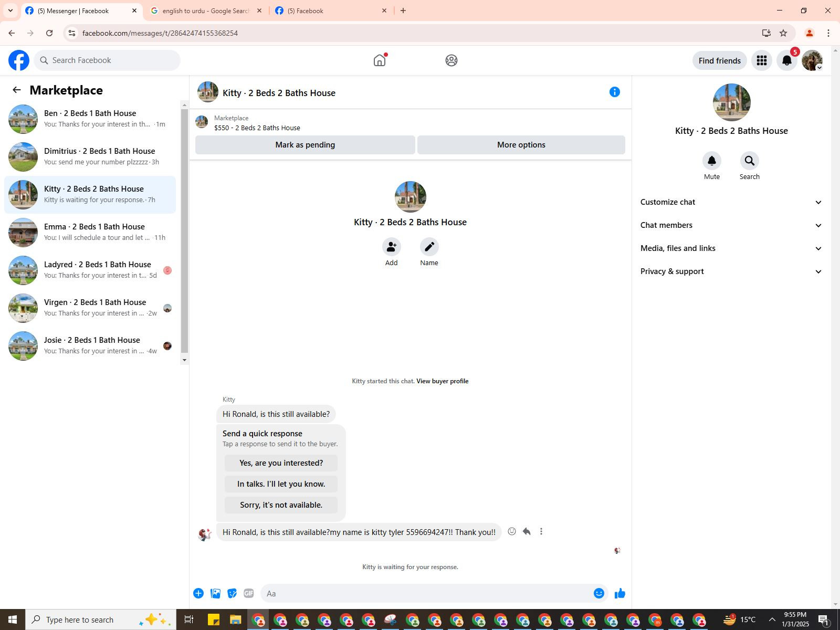Reload the page in browser
This screenshot has height=630, width=840.
point(49,33)
